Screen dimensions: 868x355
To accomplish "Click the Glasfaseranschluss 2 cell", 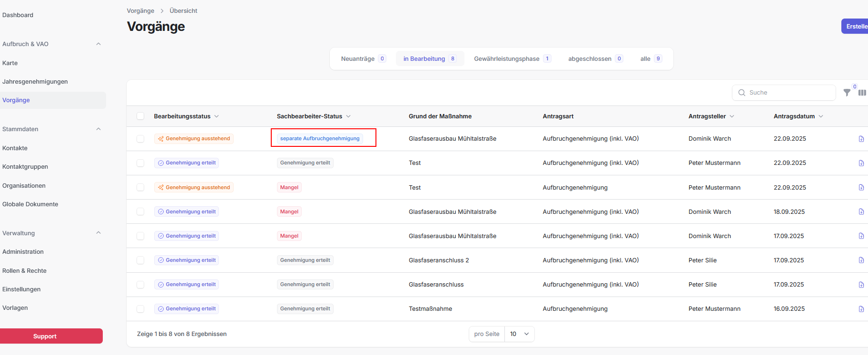I will 439,260.
